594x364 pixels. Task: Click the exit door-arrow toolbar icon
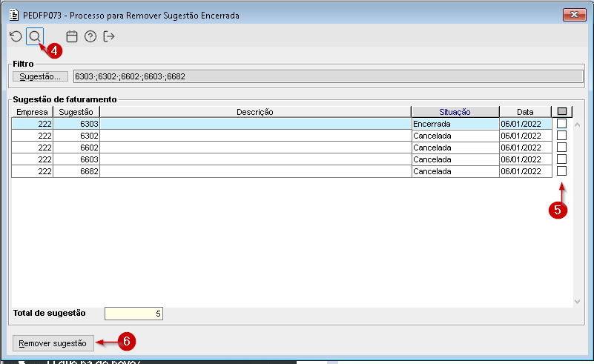(x=109, y=36)
